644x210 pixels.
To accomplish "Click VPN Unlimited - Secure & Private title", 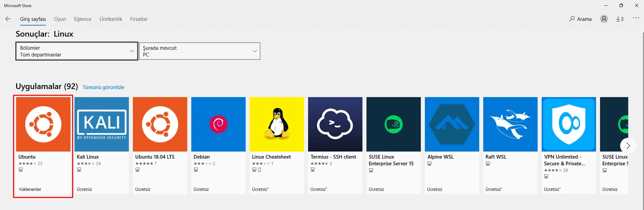I will coord(565,160).
